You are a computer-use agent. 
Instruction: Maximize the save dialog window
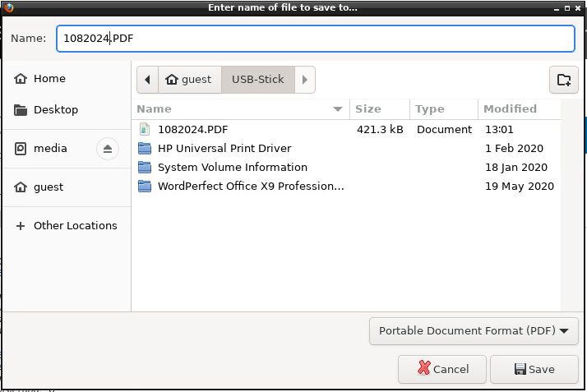(x=567, y=8)
